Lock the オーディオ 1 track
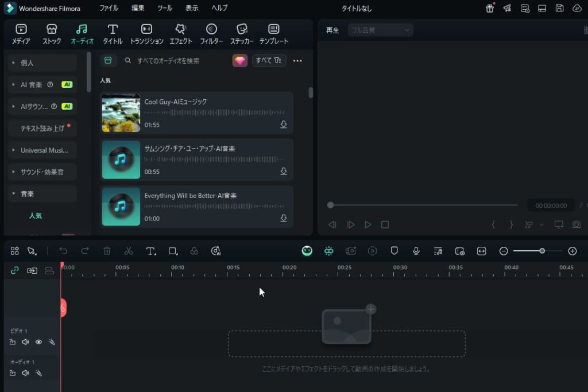This screenshot has height=392, width=588. coord(13,373)
